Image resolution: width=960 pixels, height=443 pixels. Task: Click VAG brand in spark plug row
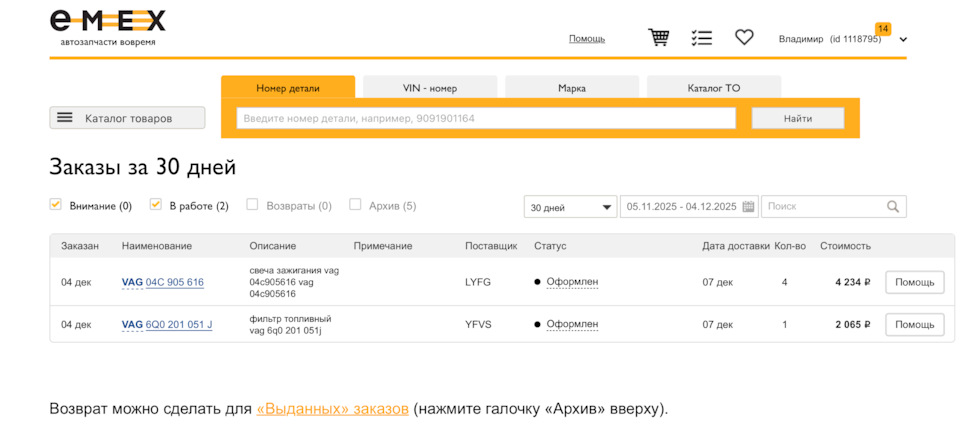click(132, 282)
